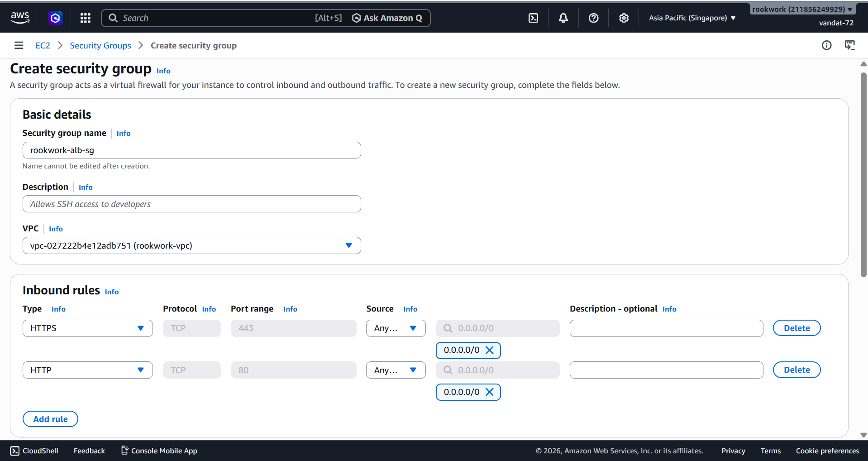Open the HTTPS rule Type dropdown
868x461 pixels.
[x=88, y=328]
